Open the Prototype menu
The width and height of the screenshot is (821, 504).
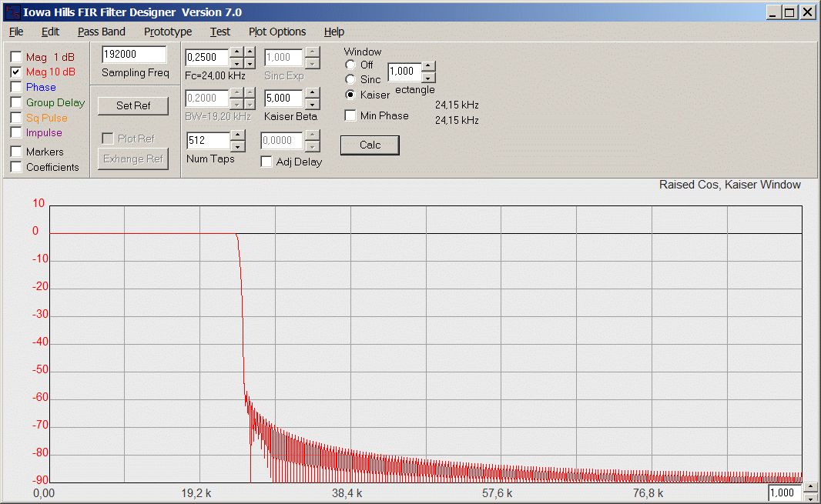click(x=168, y=32)
